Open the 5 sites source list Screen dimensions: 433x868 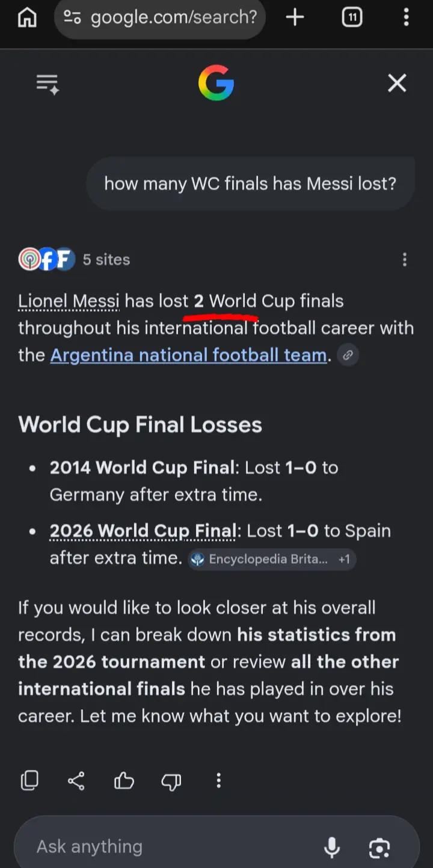[75, 260]
